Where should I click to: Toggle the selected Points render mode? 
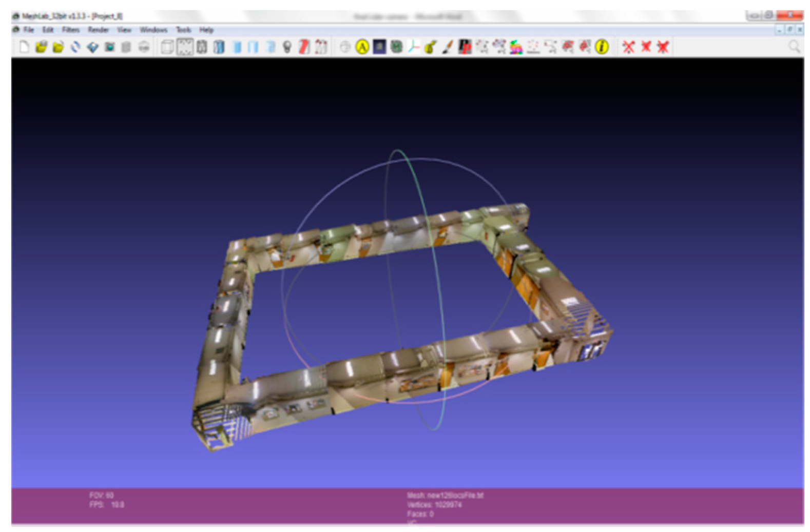(x=184, y=47)
